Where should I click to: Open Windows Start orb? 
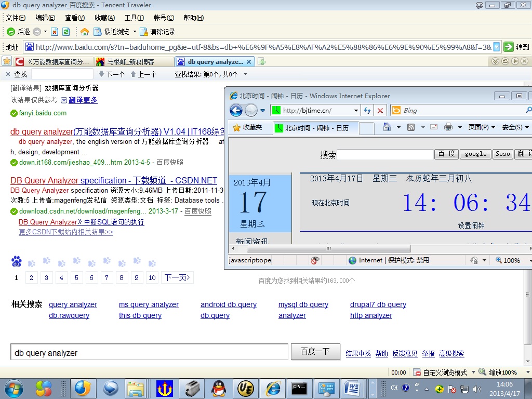click(x=14, y=389)
